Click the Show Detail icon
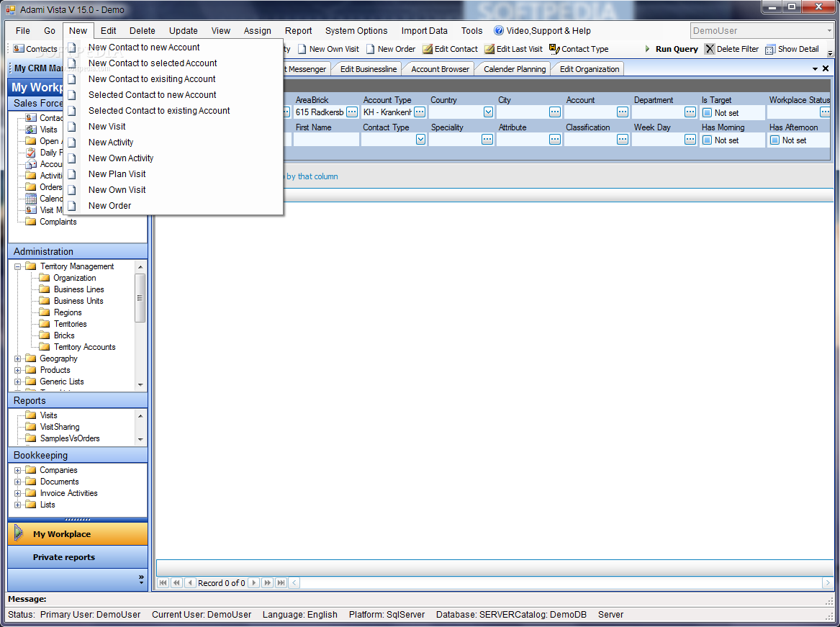The height and width of the screenshot is (627, 840). [770, 49]
